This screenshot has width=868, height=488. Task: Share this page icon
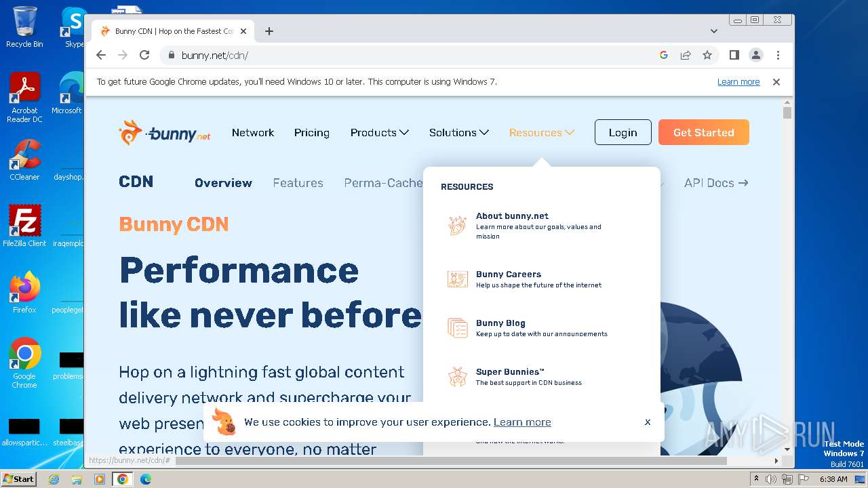686,56
